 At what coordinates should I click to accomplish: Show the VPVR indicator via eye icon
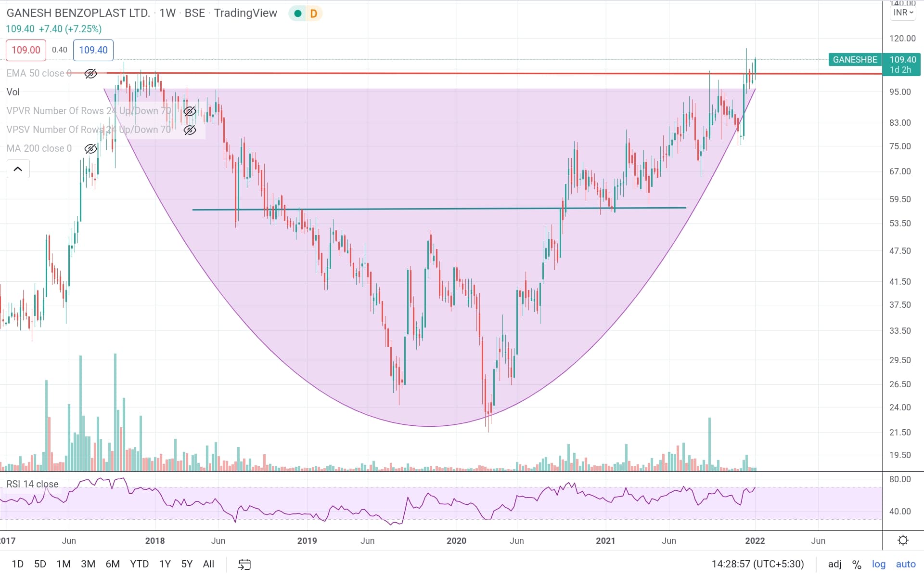coord(190,111)
